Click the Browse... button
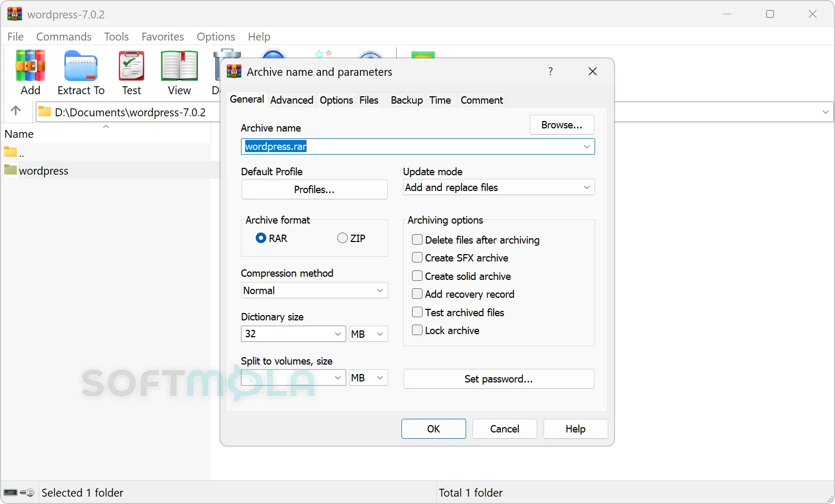 (562, 125)
